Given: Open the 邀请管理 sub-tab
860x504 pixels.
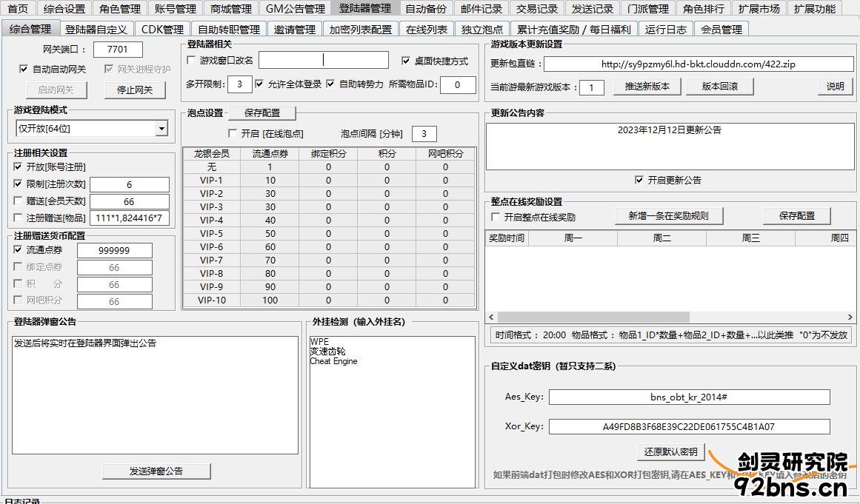Looking at the screenshot, I should point(295,29).
